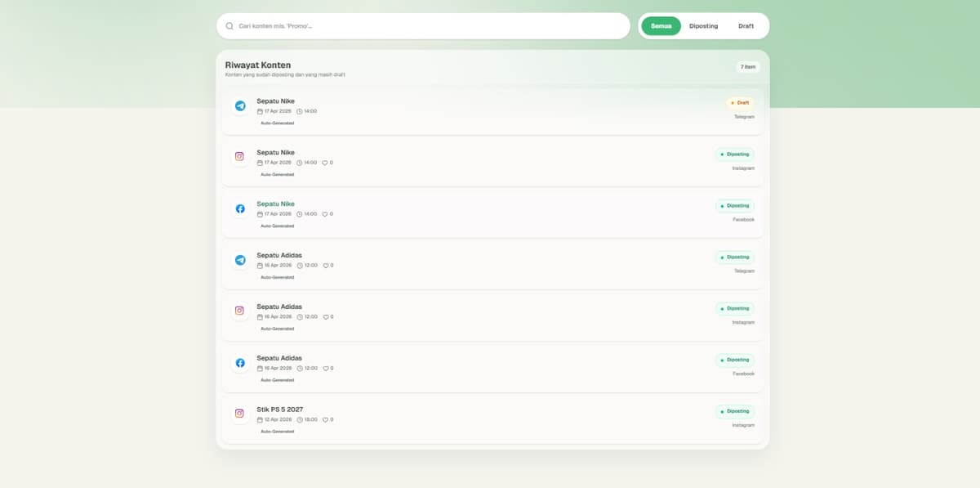This screenshot has height=488, width=980.
Task: Click Facebook icon on Sepatu Nike row
Action: coord(240,208)
